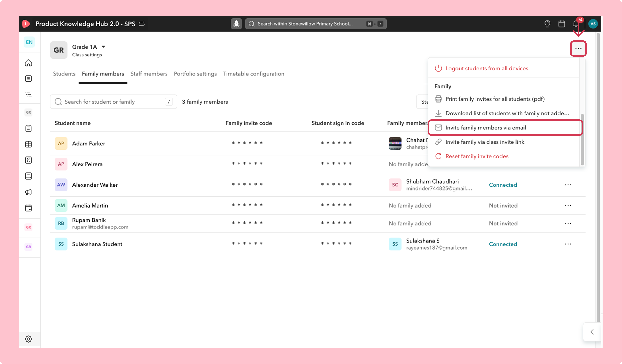Click Not invited status for Amelia Martin
This screenshot has width=622, height=364.
tap(503, 206)
